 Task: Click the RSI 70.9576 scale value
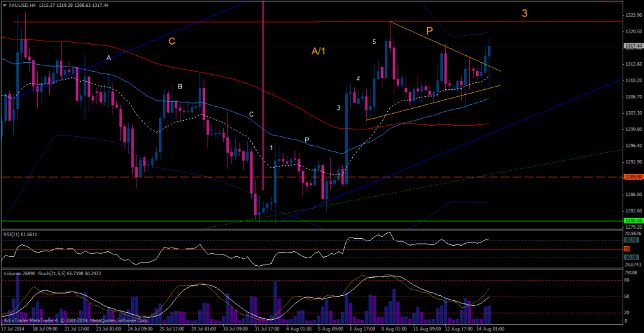coord(634,234)
